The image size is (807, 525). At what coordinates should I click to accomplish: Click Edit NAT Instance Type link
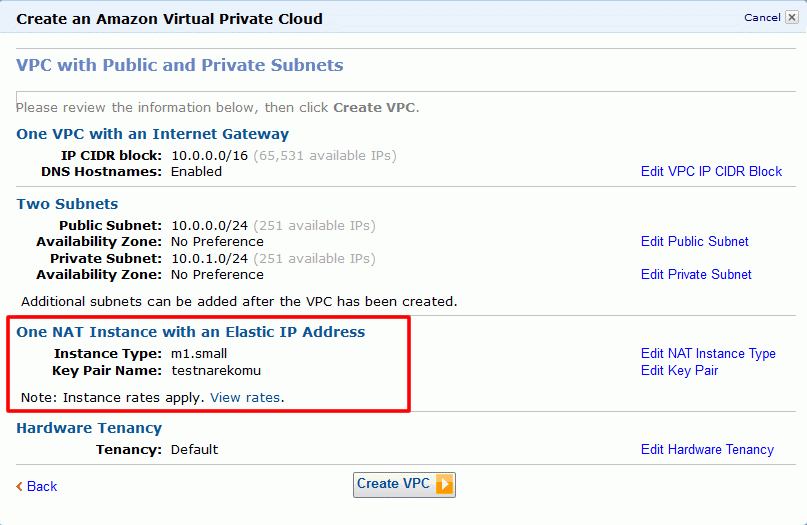click(x=708, y=354)
